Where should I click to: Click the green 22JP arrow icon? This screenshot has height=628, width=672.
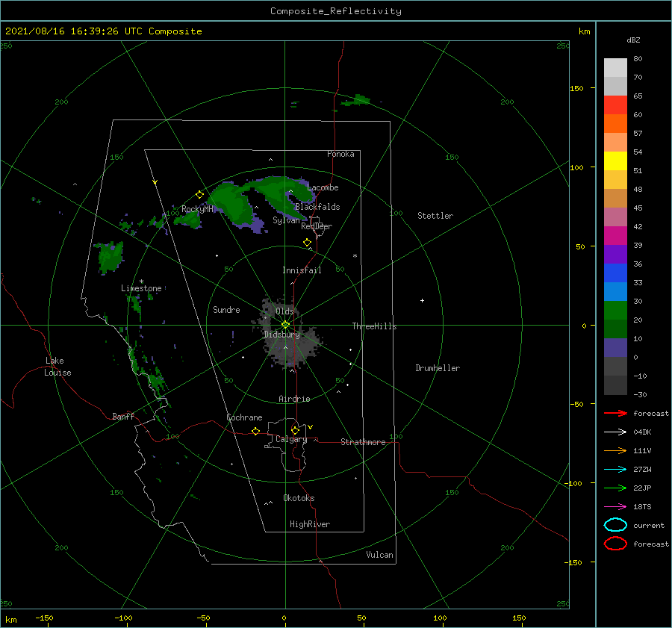click(x=615, y=488)
